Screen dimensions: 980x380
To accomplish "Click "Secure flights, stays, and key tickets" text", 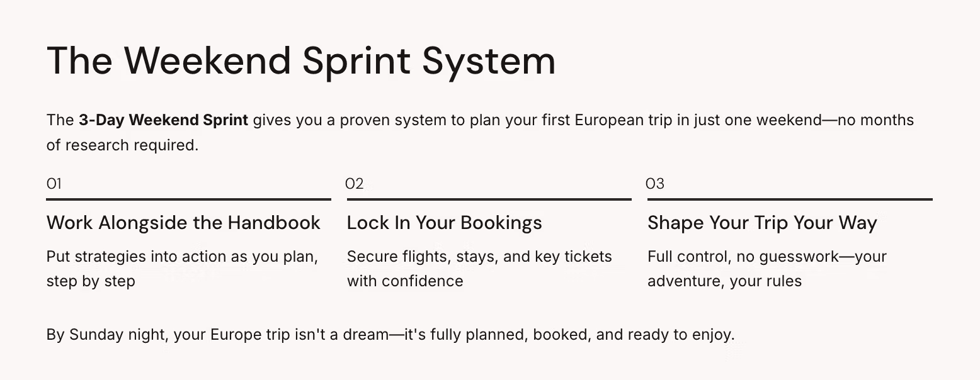I will (x=479, y=257).
